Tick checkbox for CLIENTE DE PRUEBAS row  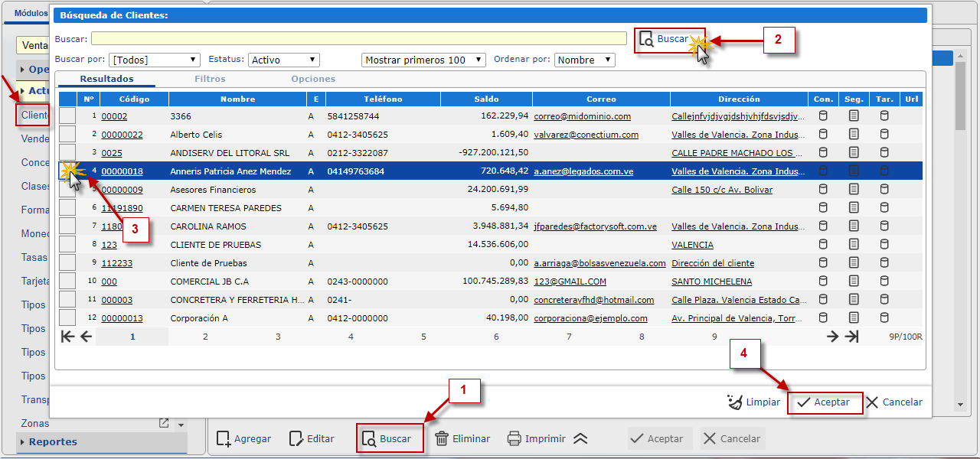[67, 245]
